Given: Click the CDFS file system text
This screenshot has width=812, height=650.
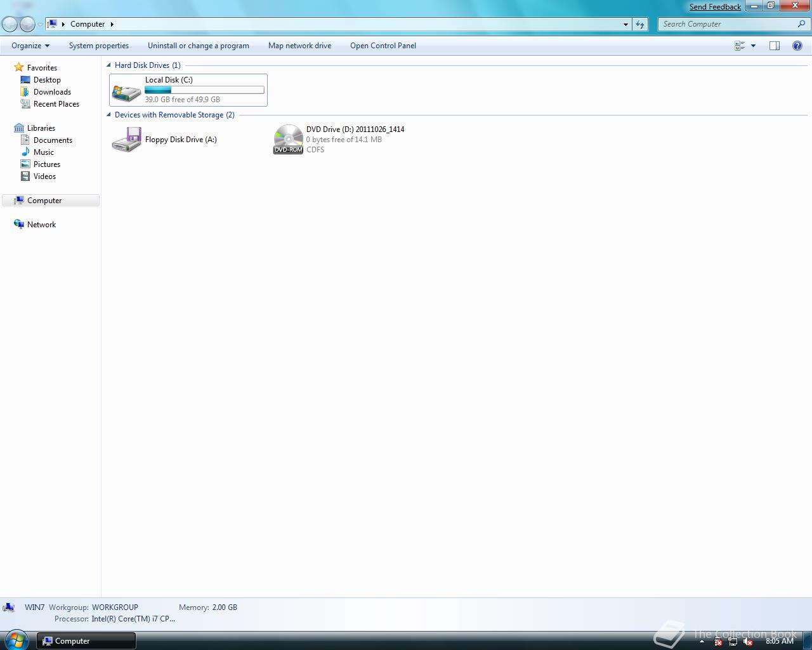Looking at the screenshot, I should pyautogui.click(x=315, y=150).
